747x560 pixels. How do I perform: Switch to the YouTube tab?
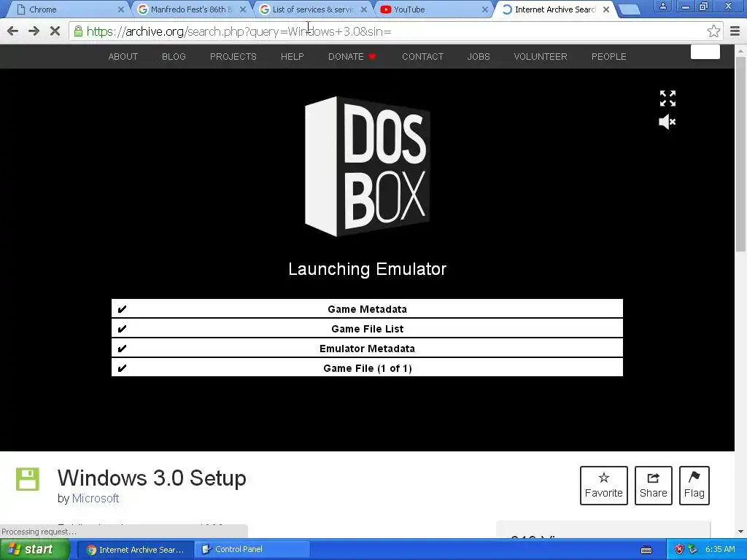433,9
